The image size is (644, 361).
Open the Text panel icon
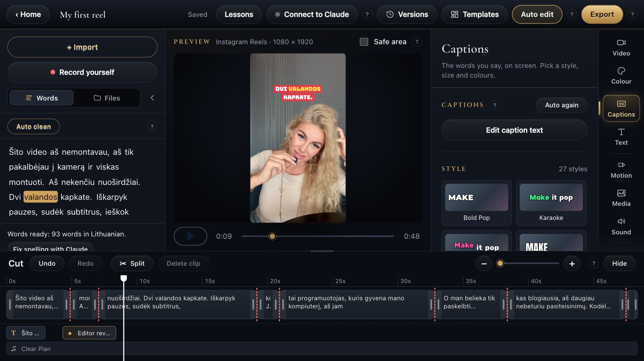point(621,137)
